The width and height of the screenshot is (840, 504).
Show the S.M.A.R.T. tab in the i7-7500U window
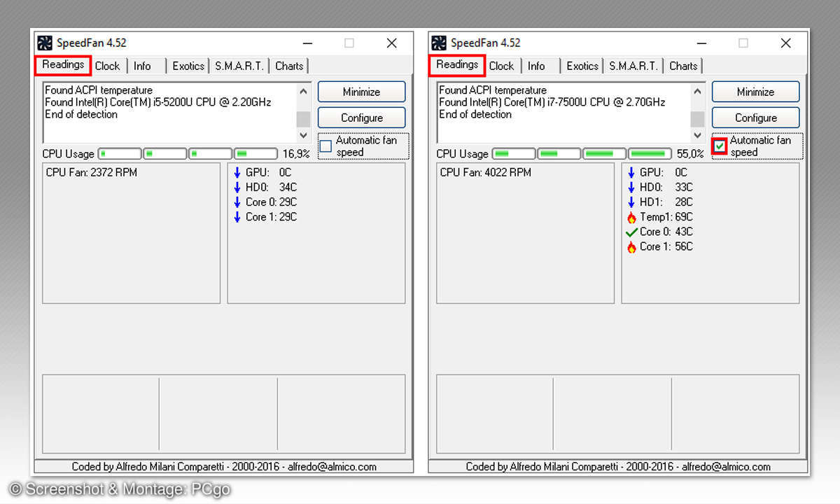[x=633, y=66]
